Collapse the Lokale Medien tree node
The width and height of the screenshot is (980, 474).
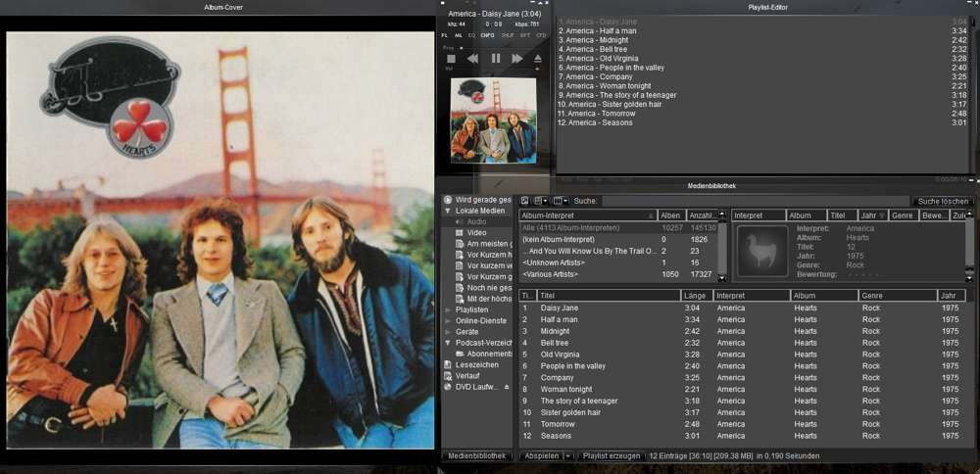coord(448,211)
